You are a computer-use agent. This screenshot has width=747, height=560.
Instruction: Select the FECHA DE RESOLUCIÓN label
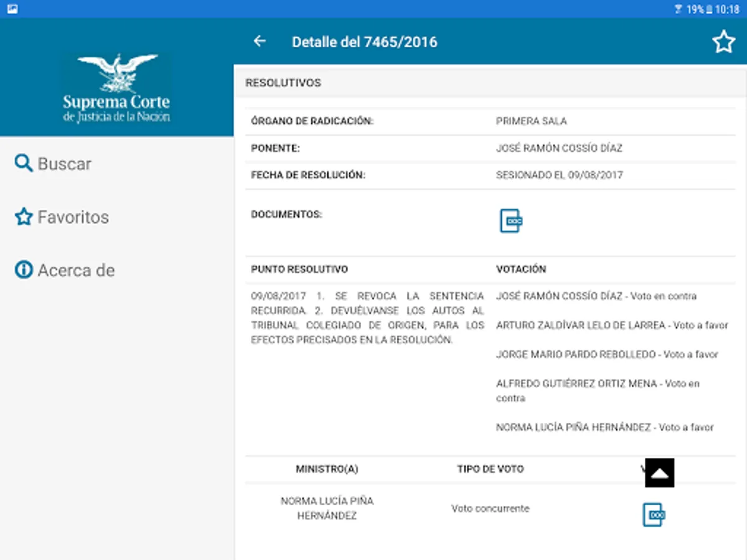tap(308, 175)
